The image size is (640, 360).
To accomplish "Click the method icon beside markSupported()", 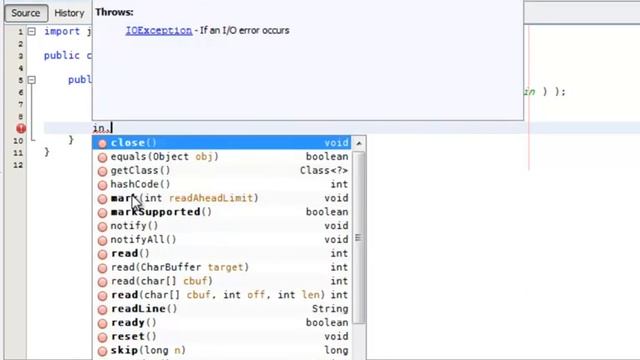I will [x=102, y=213].
